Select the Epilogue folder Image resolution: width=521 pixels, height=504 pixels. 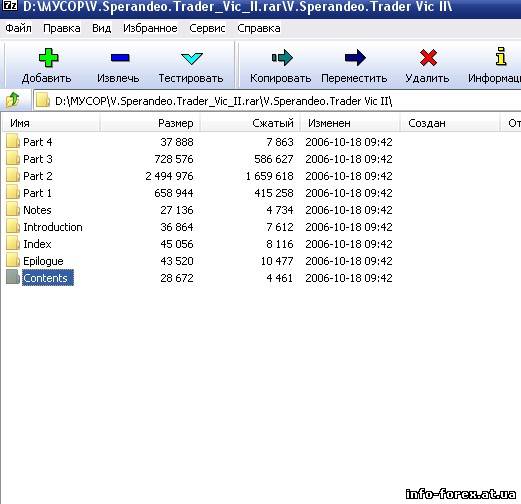coord(43,261)
